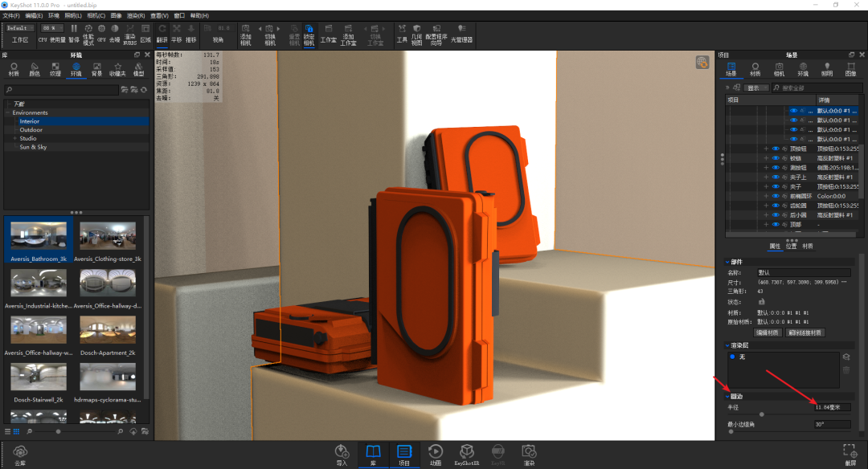
Task: Click the 截屏 screenshot icon
Action: 850,454
